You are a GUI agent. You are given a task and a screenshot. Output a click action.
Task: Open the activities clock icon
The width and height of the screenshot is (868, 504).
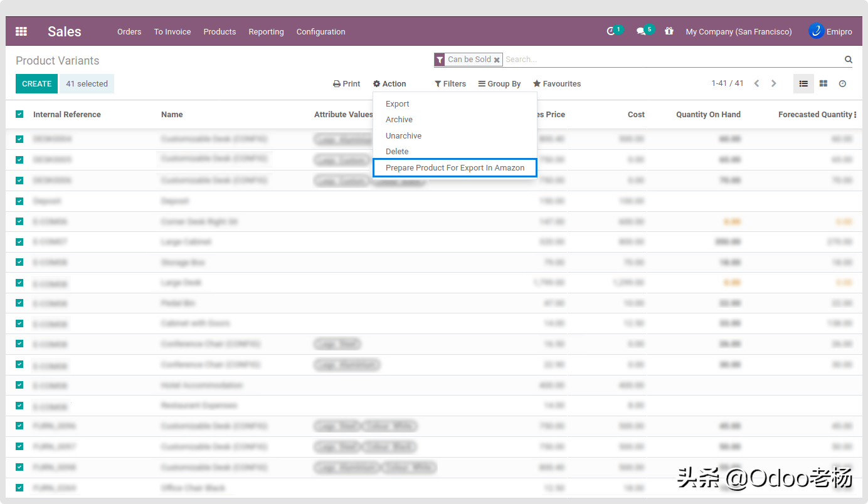[x=611, y=31]
